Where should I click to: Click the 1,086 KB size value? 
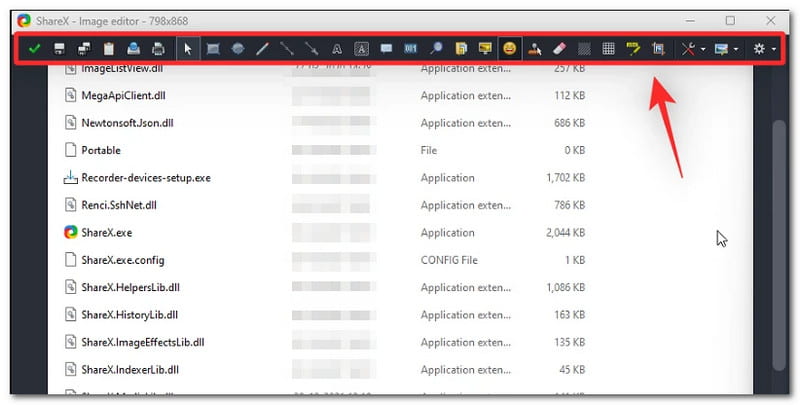(565, 288)
